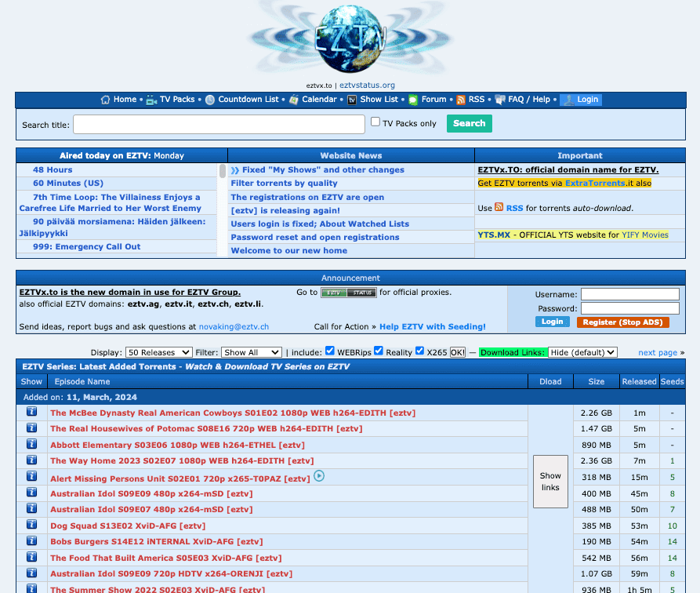This screenshot has height=593, width=700.
Task: Open Users login is fixed news link
Action: point(320,224)
